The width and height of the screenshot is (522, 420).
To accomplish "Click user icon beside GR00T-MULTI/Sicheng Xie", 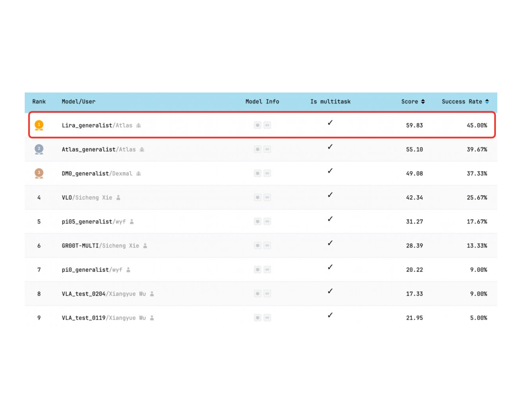I will [145, 245].
